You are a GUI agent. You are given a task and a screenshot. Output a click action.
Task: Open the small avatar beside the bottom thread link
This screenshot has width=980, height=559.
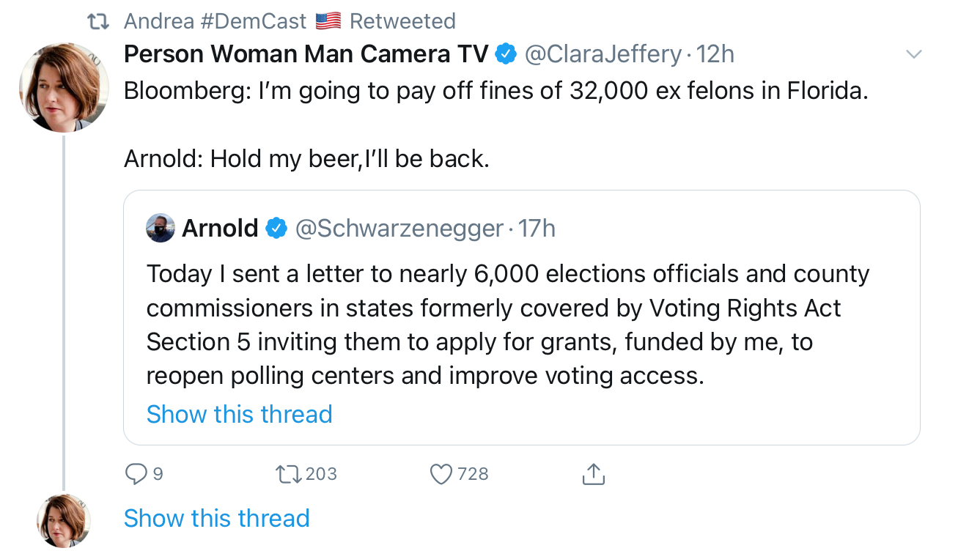(64, 520)
